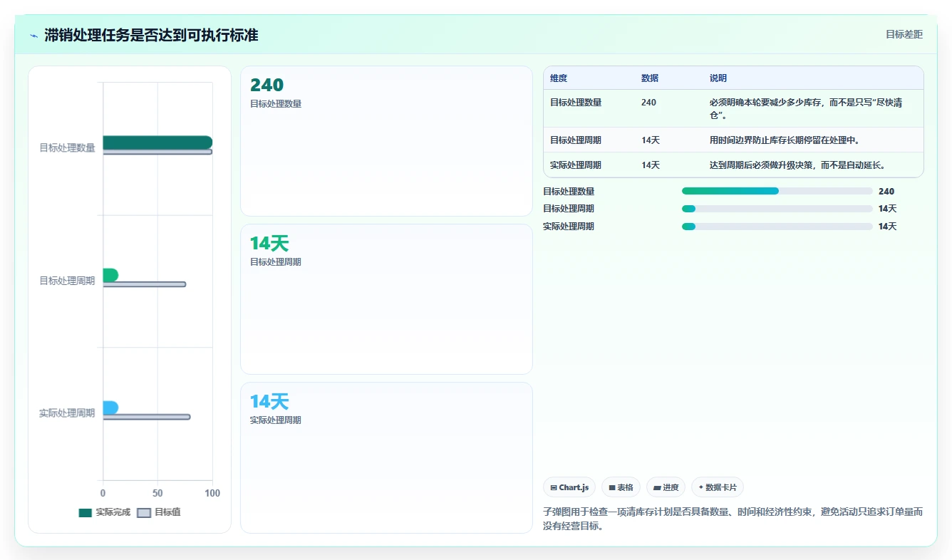Click the 目标处理周期 chart axis label
The image size is (952, 560).
click(67, 281)
